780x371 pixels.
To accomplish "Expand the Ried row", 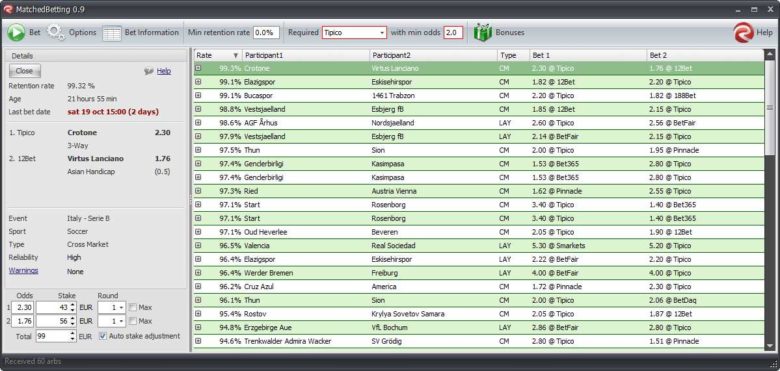I will pyautogui.click(x=198, y=190).
